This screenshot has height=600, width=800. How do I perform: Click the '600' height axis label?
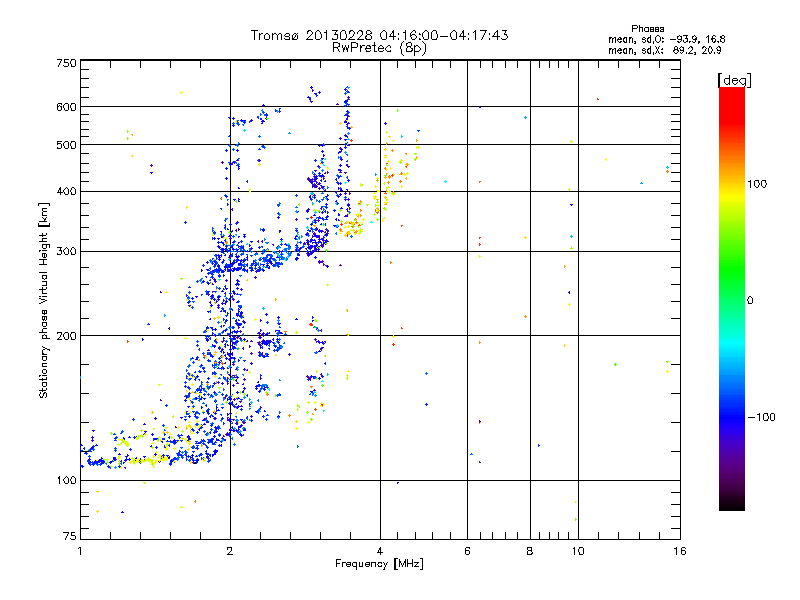pyautogui.click(x=67, y=107)
